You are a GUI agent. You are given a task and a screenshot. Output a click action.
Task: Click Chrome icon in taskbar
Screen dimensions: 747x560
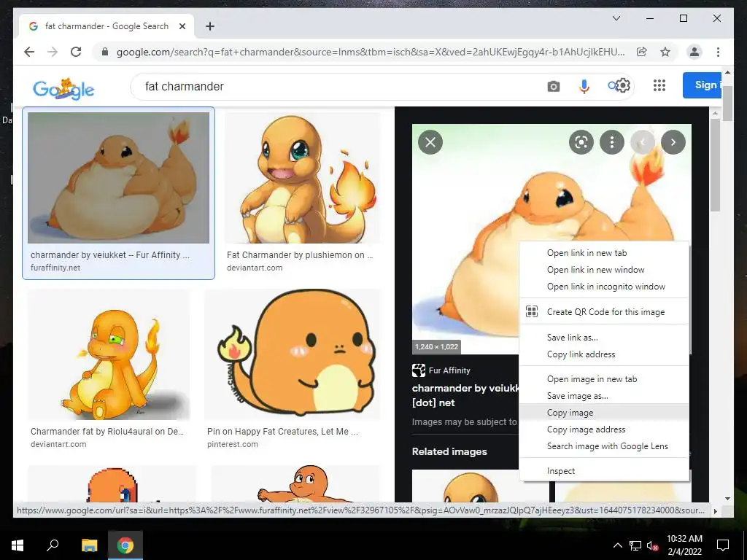(125, 545)
